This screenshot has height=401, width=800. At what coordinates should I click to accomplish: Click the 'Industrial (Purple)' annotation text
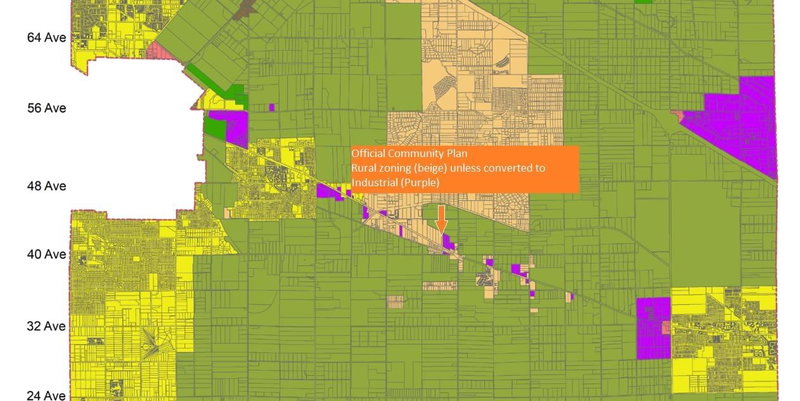tap(393, 182)
